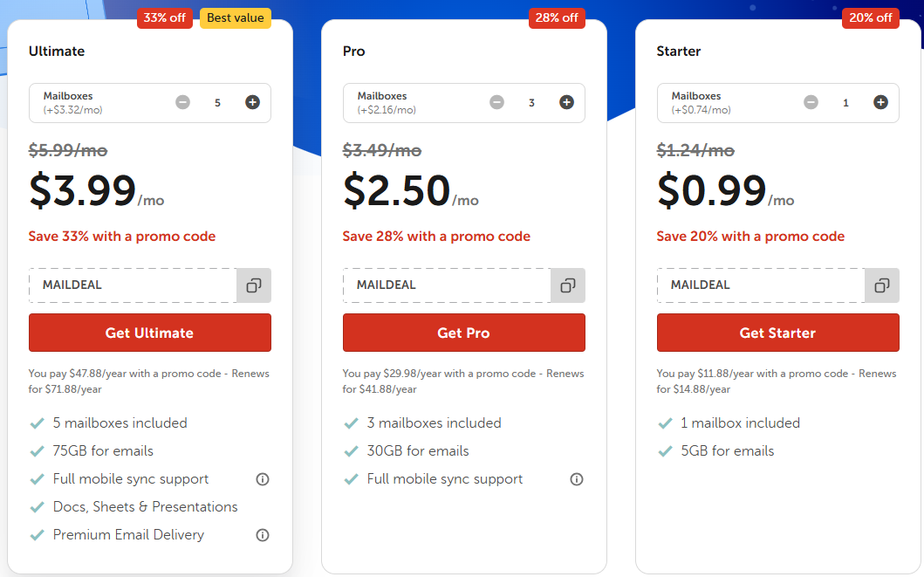Click the 20% off badge on Starter

[x=870, y=17]
